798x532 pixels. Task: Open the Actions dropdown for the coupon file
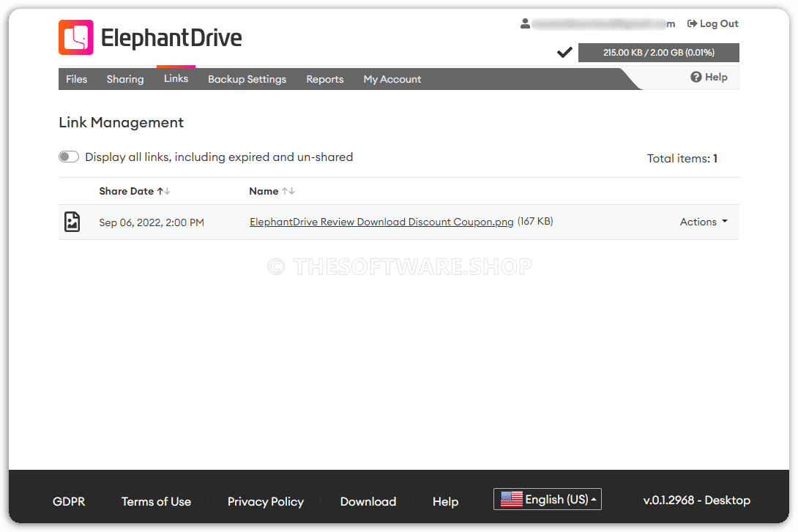(704, 222)
